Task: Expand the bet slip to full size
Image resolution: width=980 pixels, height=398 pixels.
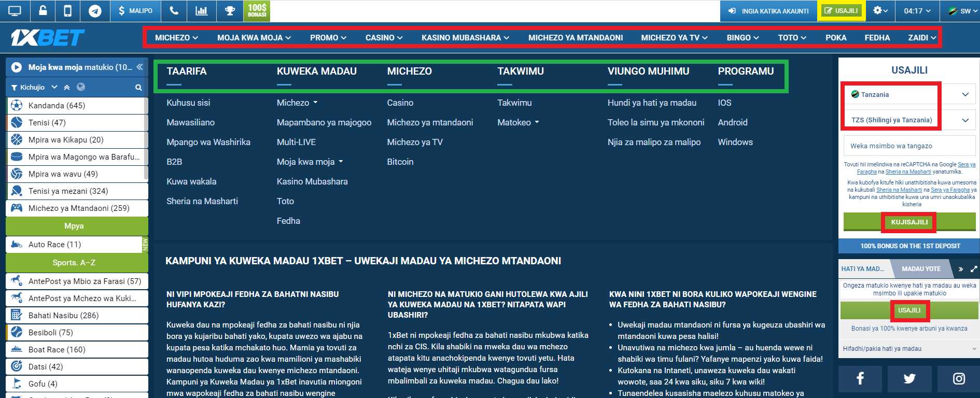Action: point(974,269)
